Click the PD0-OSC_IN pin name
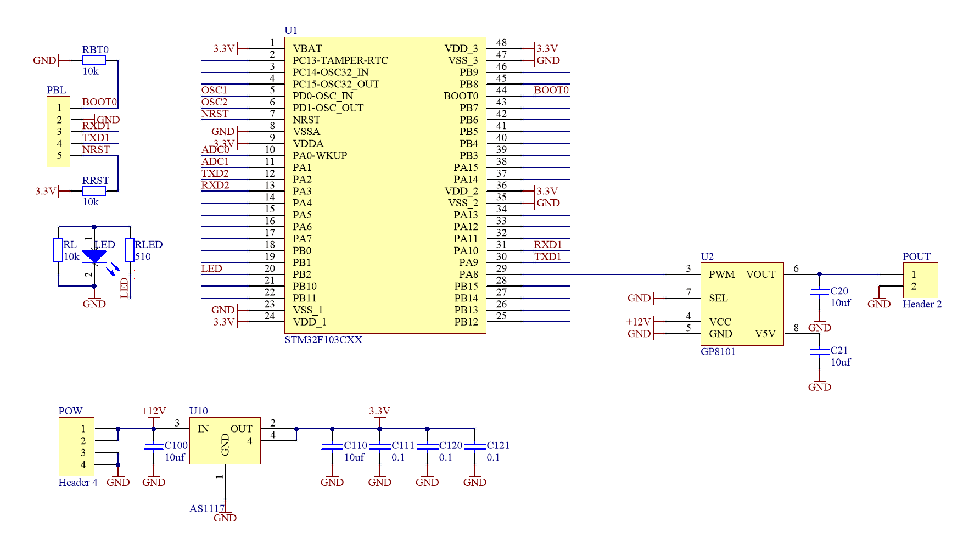 click(x=323, y=96)
